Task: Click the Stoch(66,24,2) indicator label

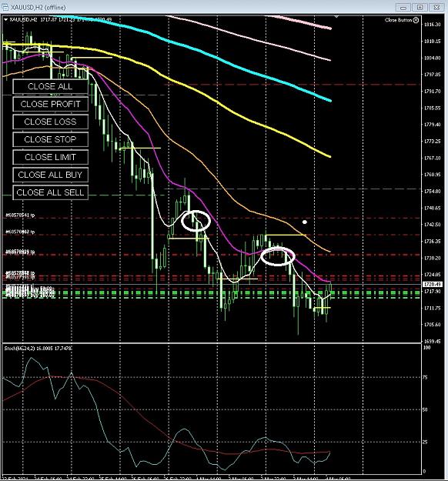Action: point(38,349)
